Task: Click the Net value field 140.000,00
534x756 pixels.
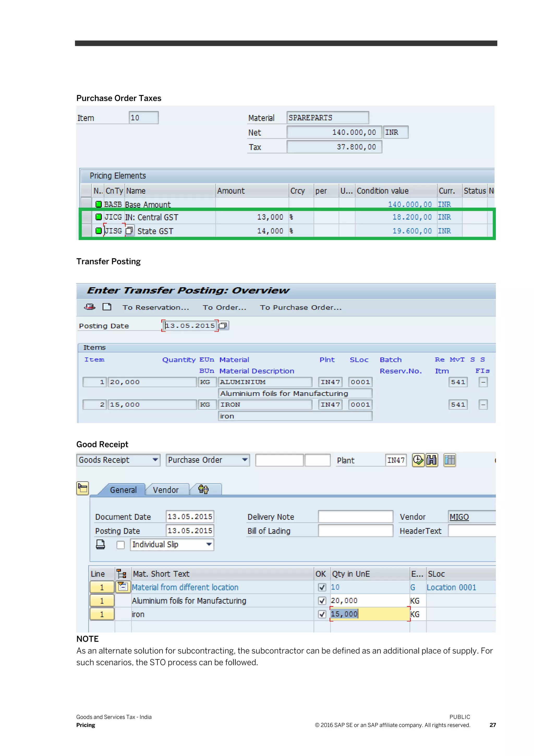Action: coord(334,132)
